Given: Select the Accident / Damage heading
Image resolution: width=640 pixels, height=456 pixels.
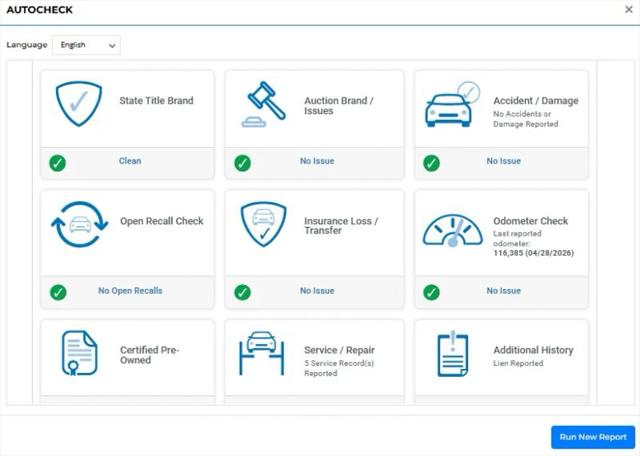Looking at the screenshot, I should click(536, 100).
